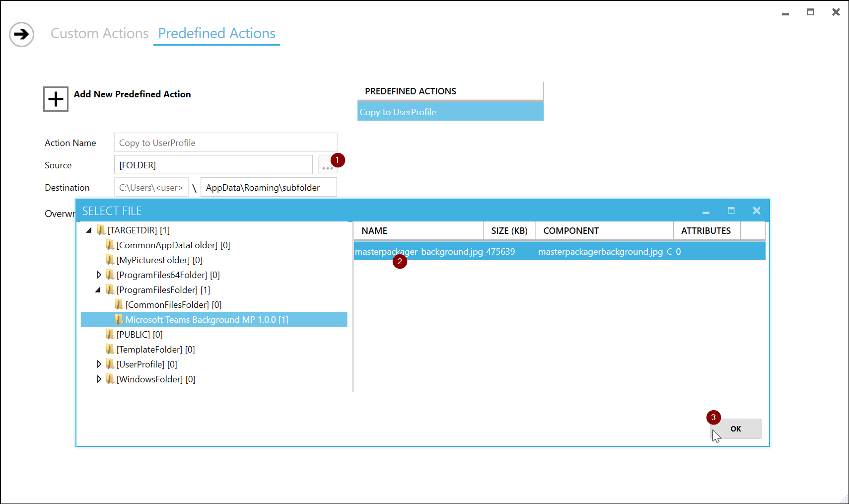Select [MyPicturesFolder] in tree
Viewport: 849px width, 504px height.
pos(159,260)
